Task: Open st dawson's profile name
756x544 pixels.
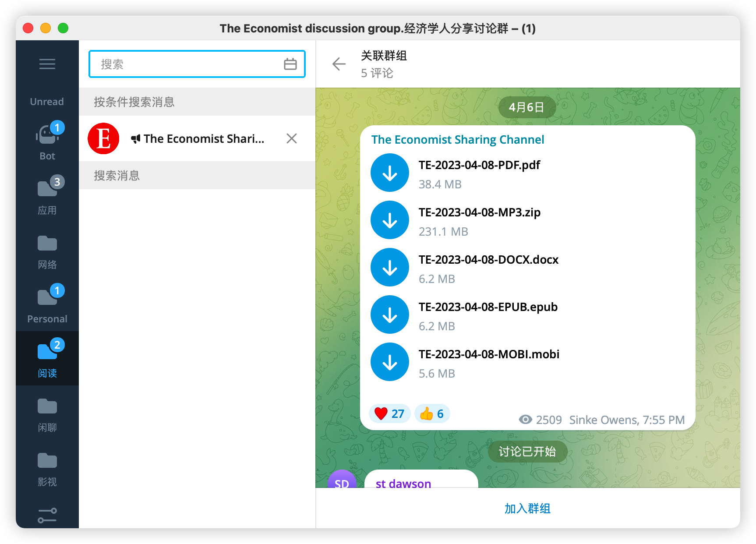Action: (403, 483)
